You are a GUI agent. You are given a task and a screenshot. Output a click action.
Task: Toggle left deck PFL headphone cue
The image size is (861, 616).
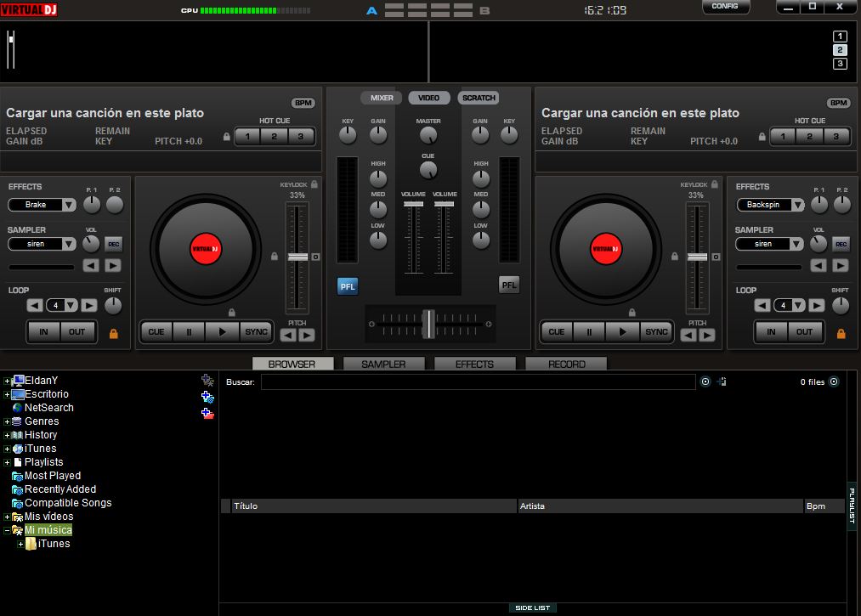click(x=348, y=286)
